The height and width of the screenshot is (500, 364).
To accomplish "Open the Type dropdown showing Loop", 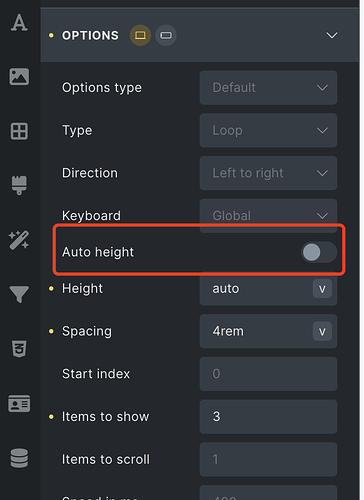I will tap(268, 130).
